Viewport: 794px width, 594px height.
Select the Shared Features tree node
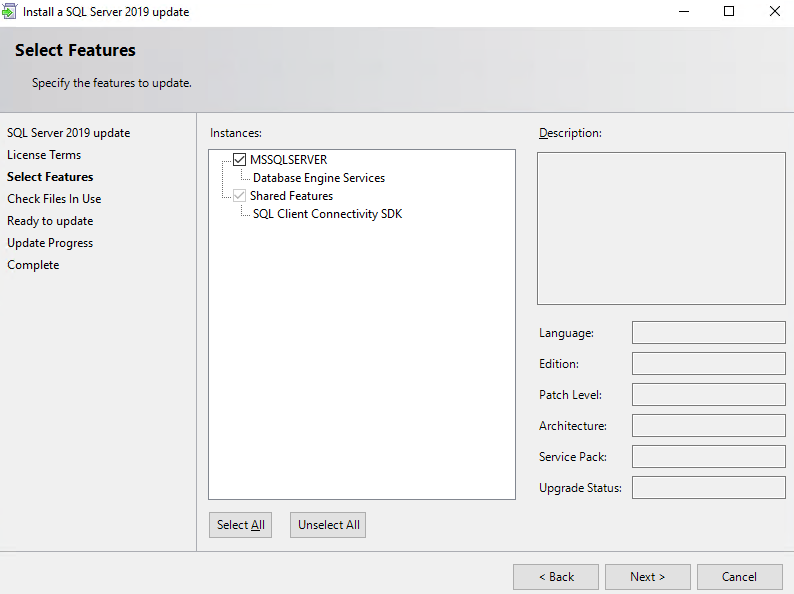tap(292, 196)
